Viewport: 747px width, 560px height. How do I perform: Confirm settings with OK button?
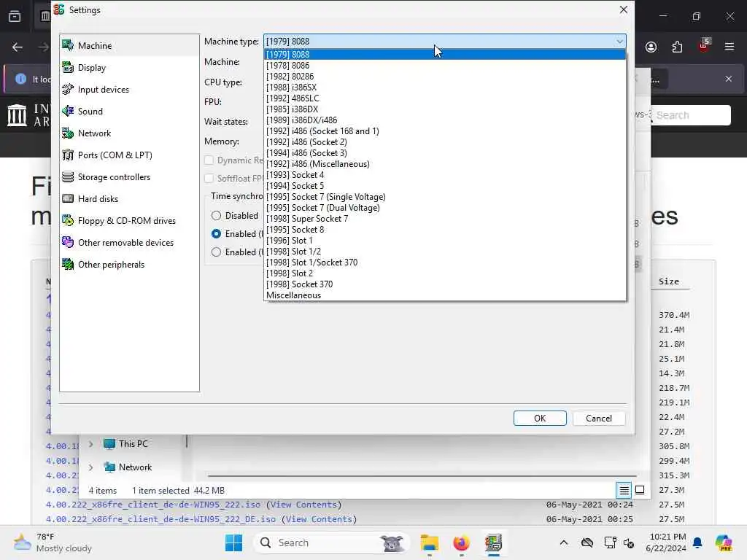coord(540,418)
